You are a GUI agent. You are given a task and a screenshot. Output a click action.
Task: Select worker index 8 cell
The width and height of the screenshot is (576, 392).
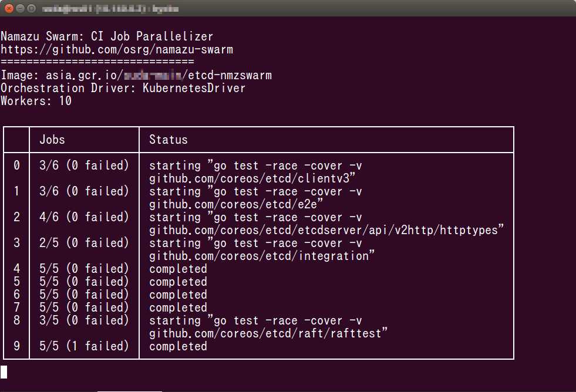click(16, 320)
